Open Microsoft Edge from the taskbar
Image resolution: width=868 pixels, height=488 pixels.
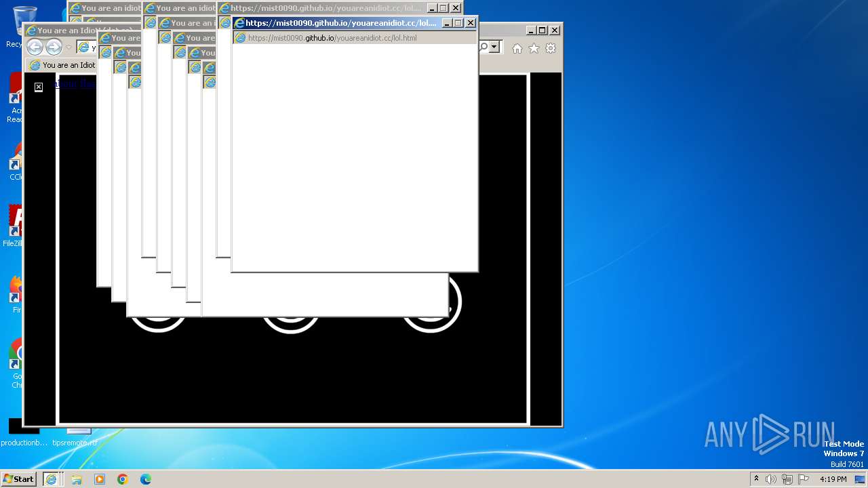pos(146,479)
